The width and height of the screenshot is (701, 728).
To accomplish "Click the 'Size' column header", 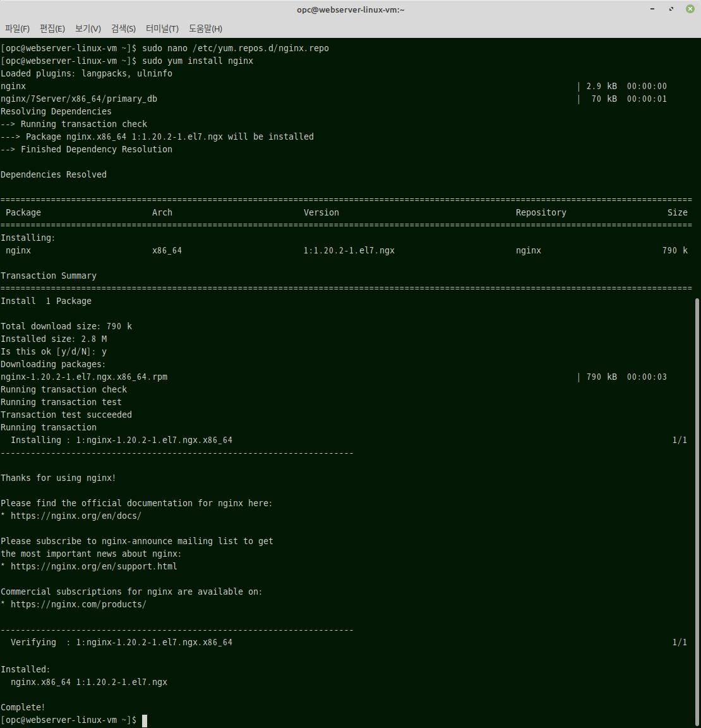I will 678,212.
